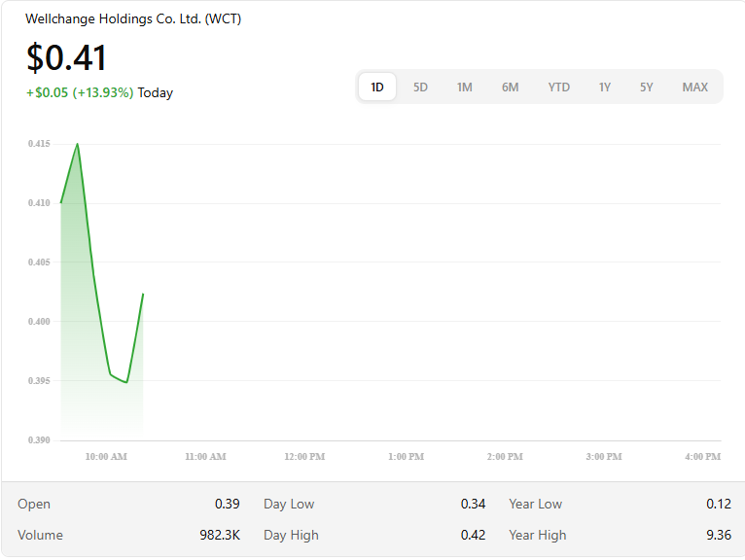Click the 0.400 y-axis label
745x560 pixels.
click(39, 322)
